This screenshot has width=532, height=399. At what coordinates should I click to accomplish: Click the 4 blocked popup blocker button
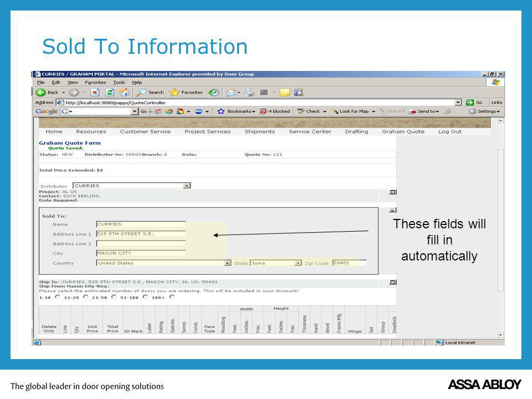tap(275, 111)
